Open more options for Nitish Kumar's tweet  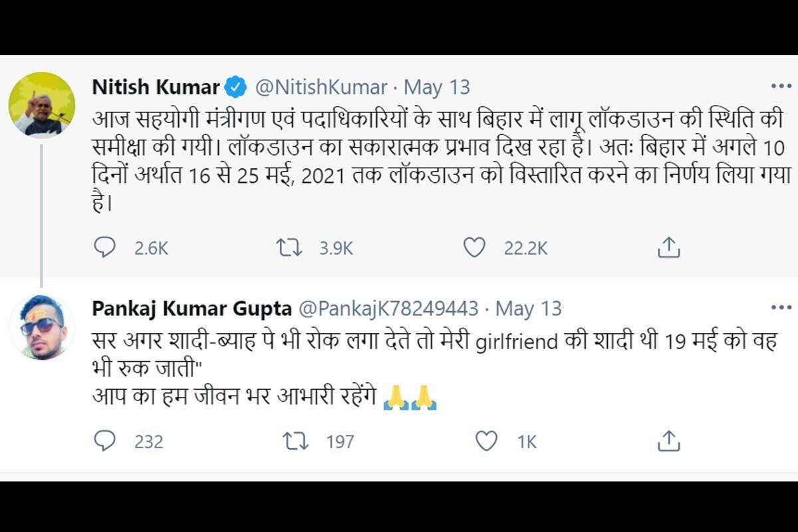tap(781, 86)
